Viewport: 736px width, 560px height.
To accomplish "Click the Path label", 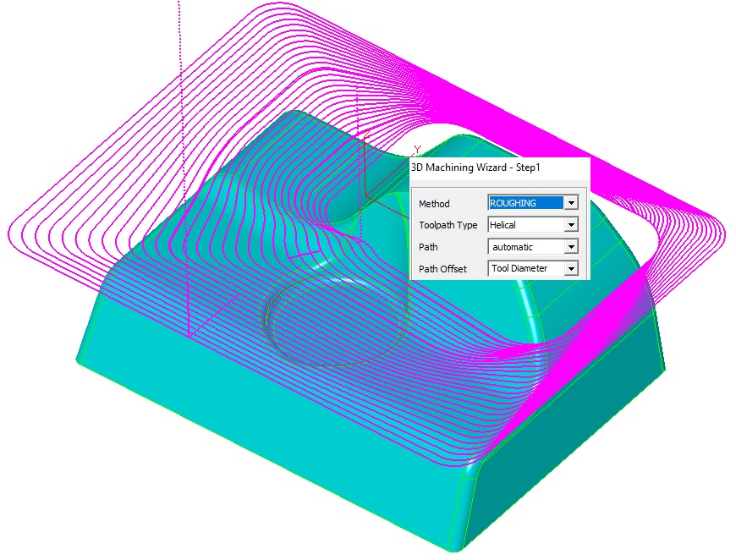I will [x=428, y=247].
